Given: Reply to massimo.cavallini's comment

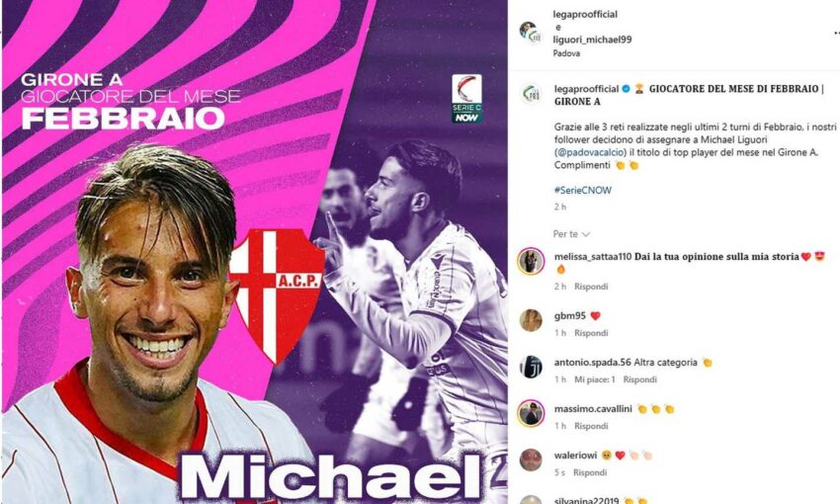Looking at the screenshot, I should pyautogui.click(x=591, y=426).
